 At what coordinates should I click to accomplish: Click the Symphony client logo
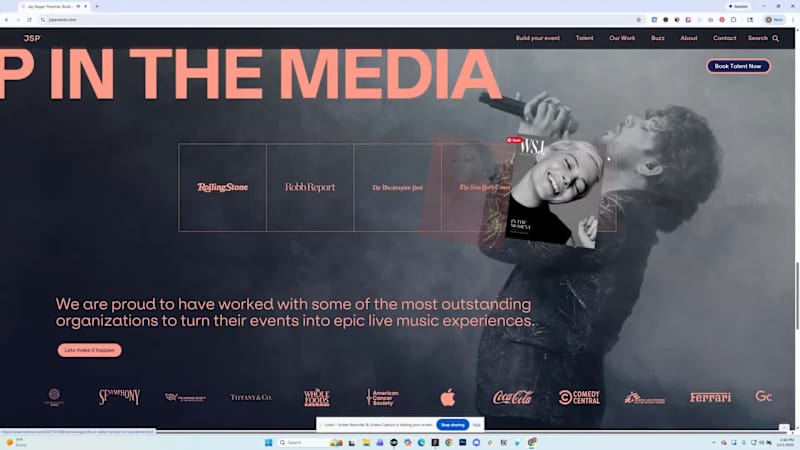[119, 397]
